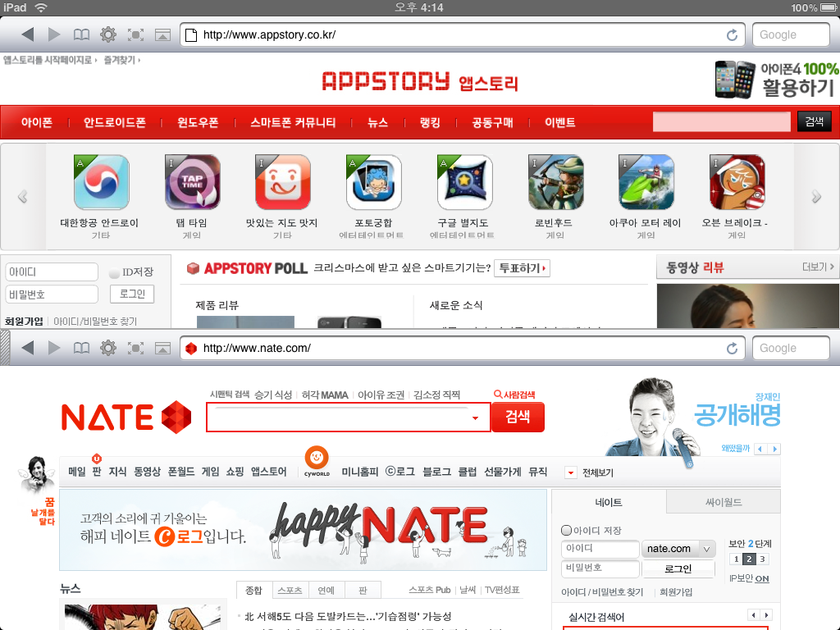
Task: Show previous 실시간 검색어 page
Action: (753, 615)
